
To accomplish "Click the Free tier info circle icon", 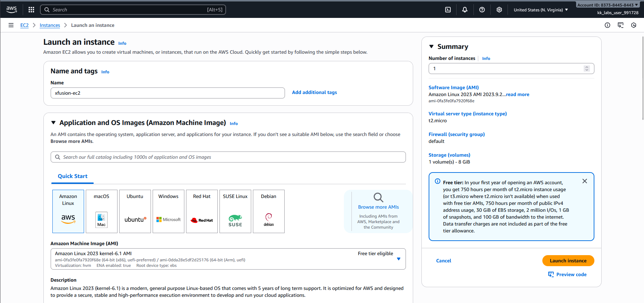I will pos(438,181).
